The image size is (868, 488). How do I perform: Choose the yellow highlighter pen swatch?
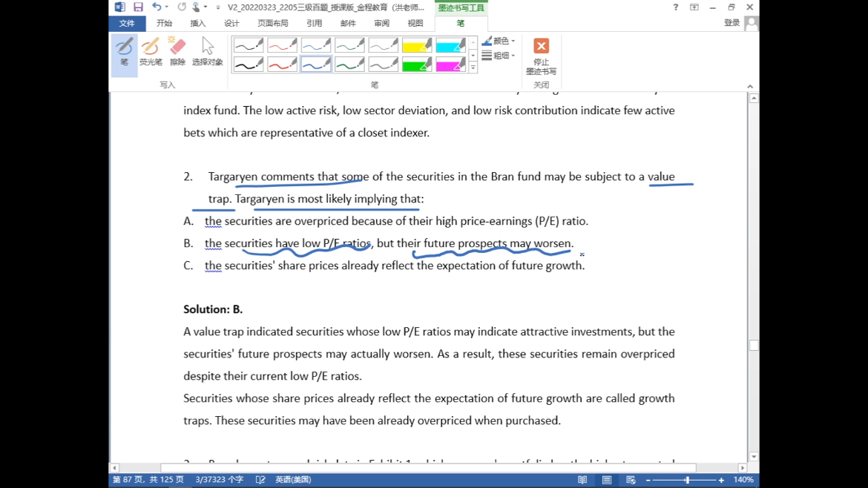click(417, 46)
